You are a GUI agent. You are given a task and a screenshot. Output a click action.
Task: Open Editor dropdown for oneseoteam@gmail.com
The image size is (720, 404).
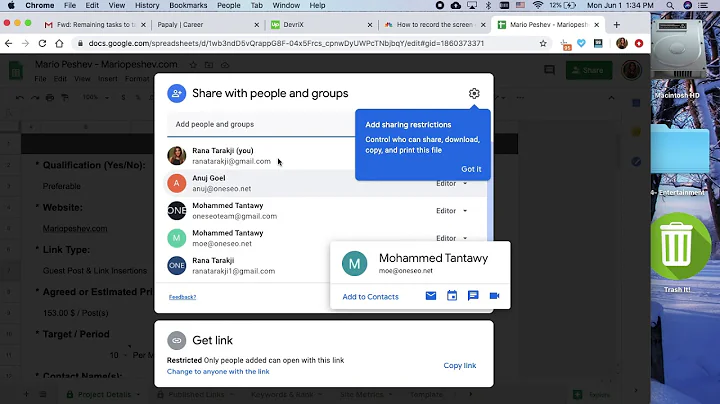point(451,211)
